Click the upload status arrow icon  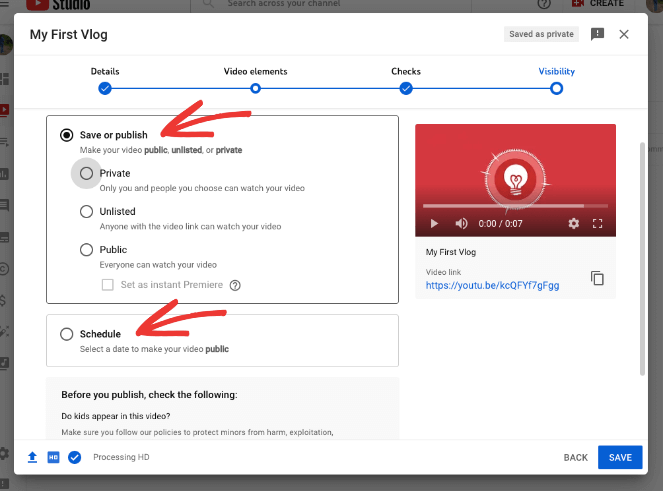pyautogui.click(x=32, y=457)
